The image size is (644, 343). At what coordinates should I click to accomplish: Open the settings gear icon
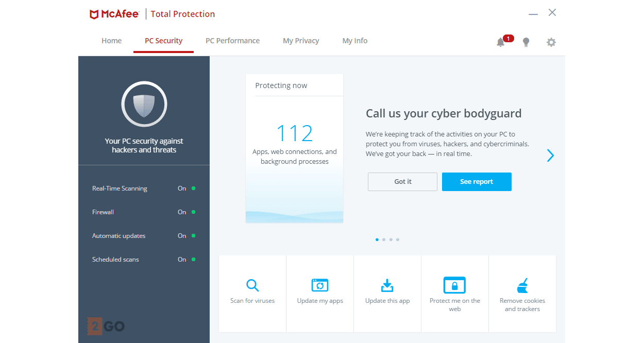coord(551,42)
